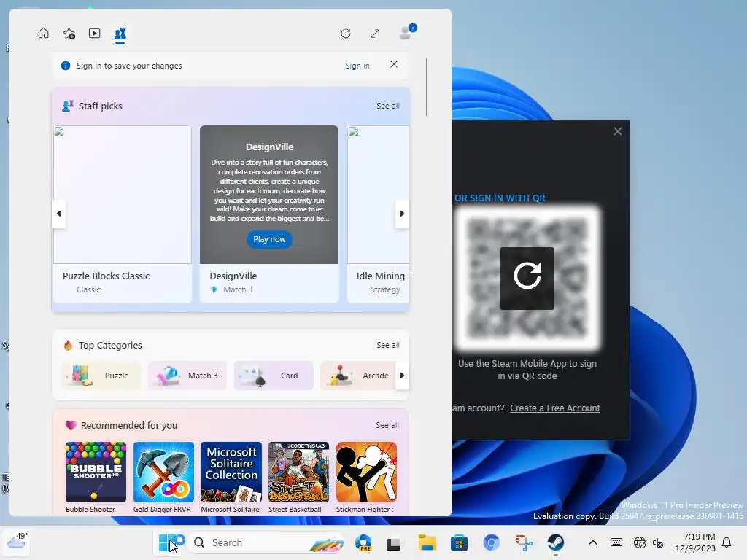
Task: Open the touch keyboard tray icon
Action: [616, 542]
